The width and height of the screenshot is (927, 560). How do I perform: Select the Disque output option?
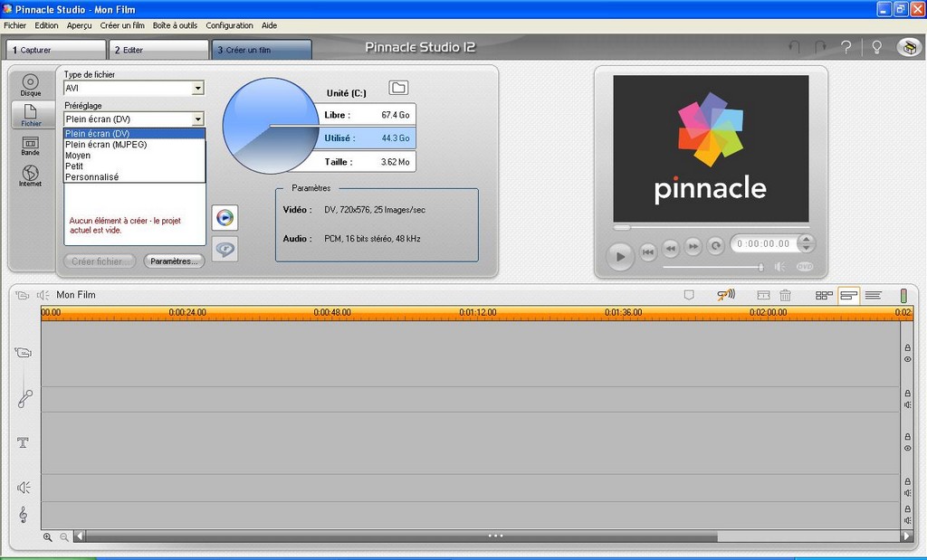pyautogui.click(x=30, y=84)
